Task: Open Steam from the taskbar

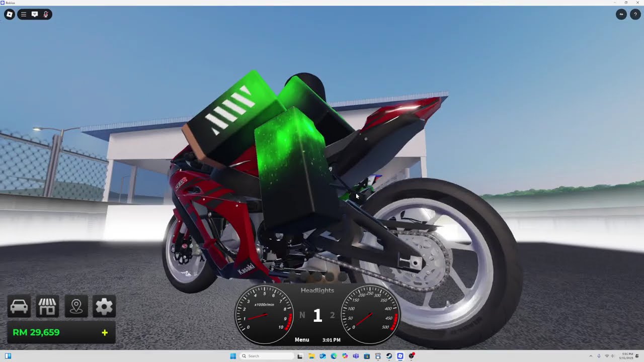Action: 389,356
